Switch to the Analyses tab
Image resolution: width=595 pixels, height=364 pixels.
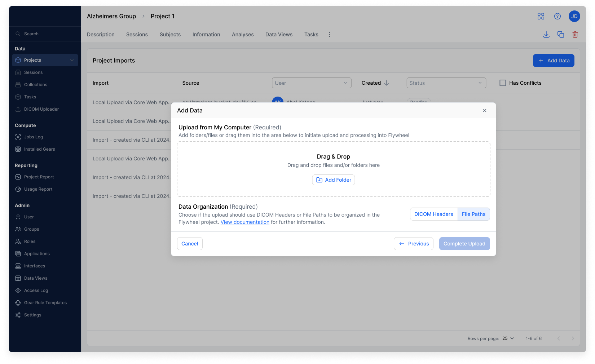pos(243,35)
